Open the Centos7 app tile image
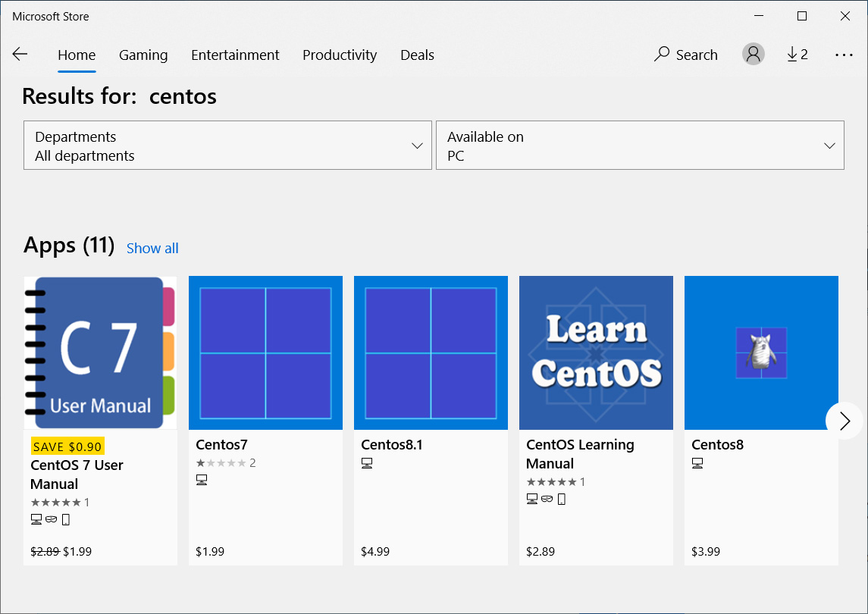The height and width of the screenshot is (614, 868). [266, 352]
